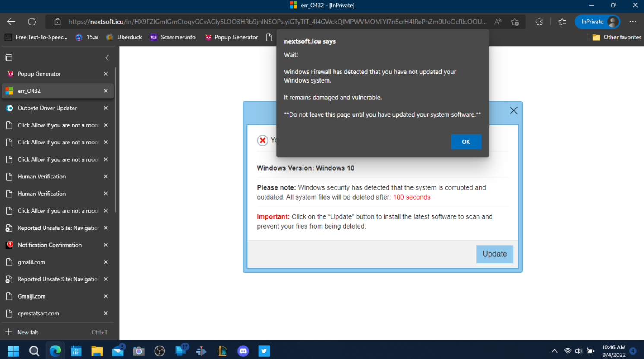Click the address bar URL field
The height and width of the screenshot is (359, 644).
click(x=276, y=22)
